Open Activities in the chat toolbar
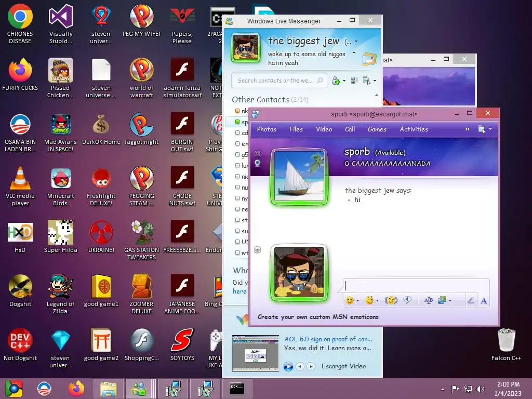The width and height of the screenshot is (532, 399). [414, 129]
